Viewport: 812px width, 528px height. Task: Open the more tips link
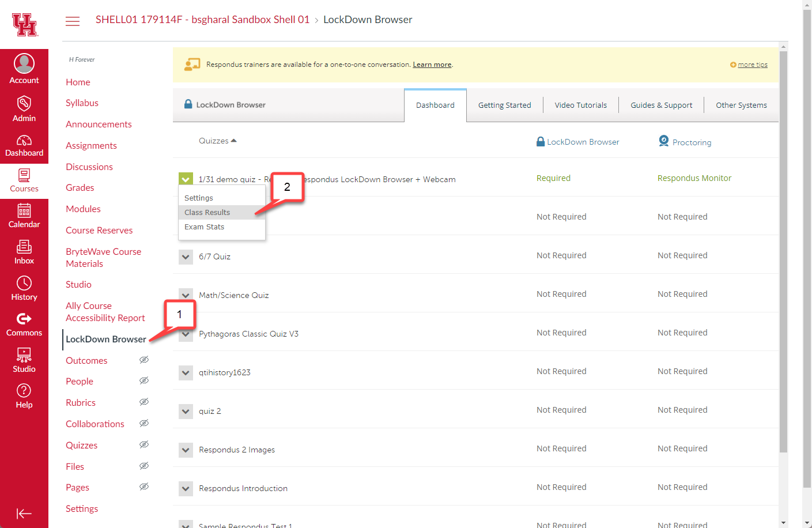(753, 65)
